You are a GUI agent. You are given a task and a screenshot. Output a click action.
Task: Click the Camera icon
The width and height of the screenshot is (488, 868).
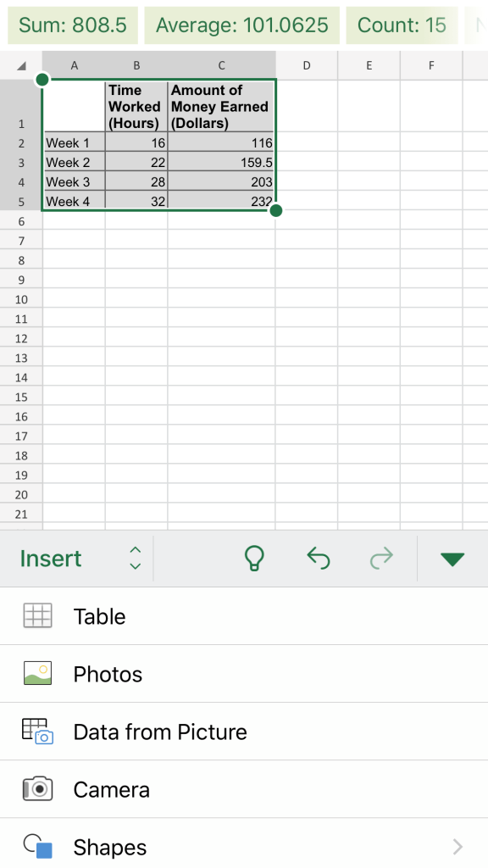click(37, 789)
